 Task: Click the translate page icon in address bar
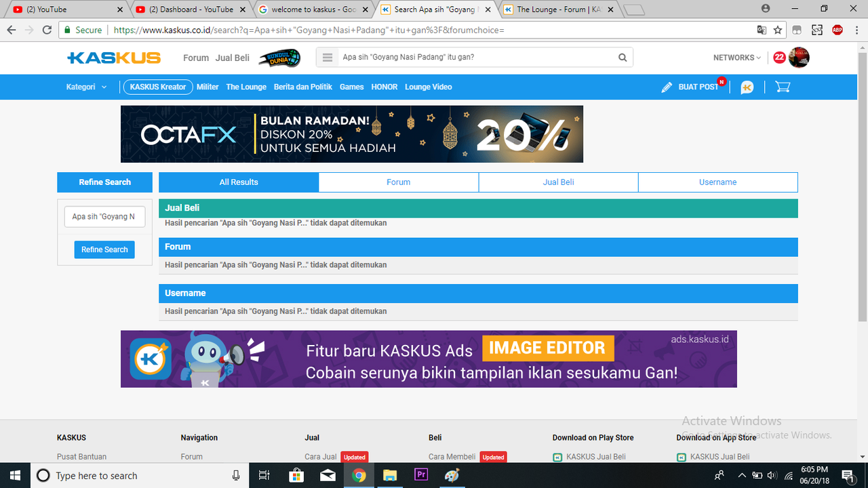click(x=762, y=30)
